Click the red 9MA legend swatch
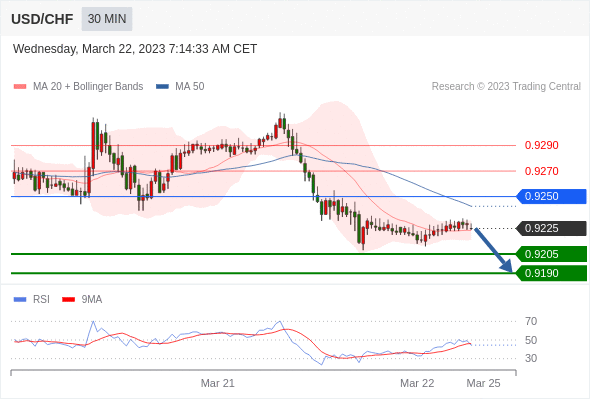Image resolution: width=590 pixels, height=400 pixels. pos(68,300)
